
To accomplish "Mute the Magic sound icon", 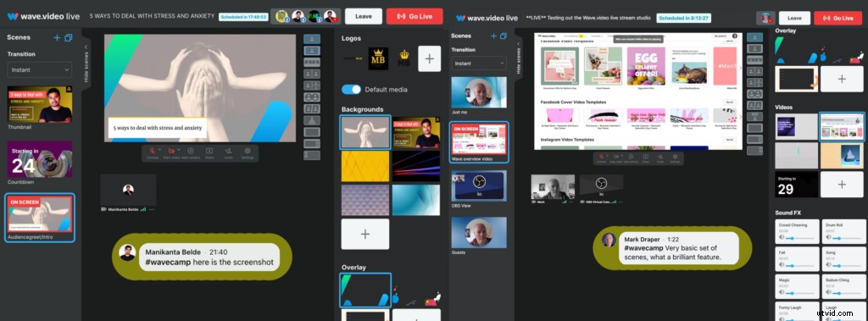I will tap(782, 293).
